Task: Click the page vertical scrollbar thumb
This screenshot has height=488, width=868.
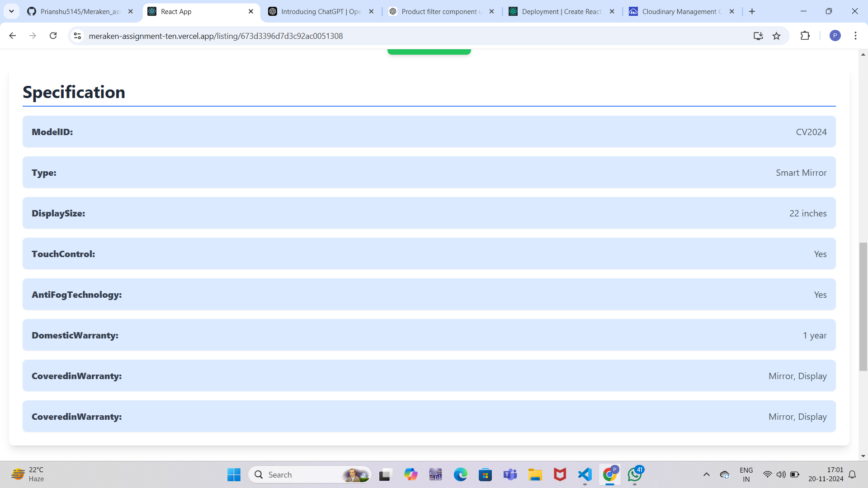Action: 863,306
